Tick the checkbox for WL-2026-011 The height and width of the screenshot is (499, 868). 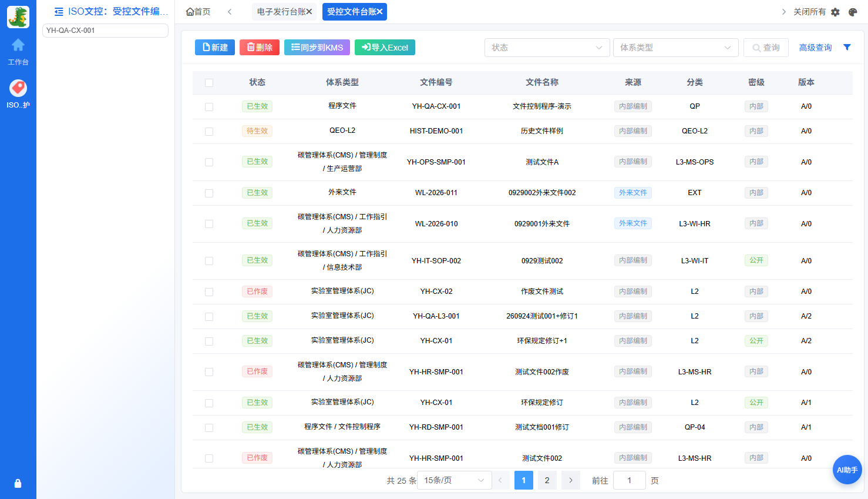point(209,193)
